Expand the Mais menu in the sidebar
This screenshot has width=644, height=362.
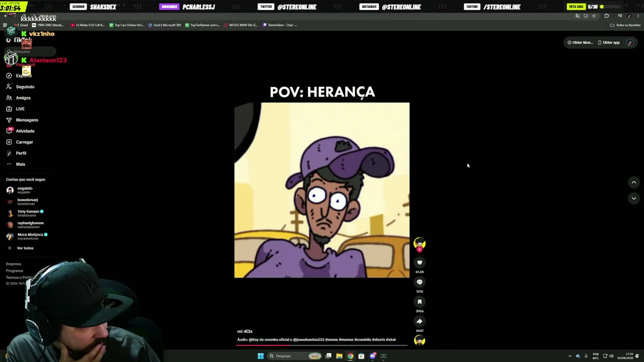pyautogui.click(x=16, y=164)
